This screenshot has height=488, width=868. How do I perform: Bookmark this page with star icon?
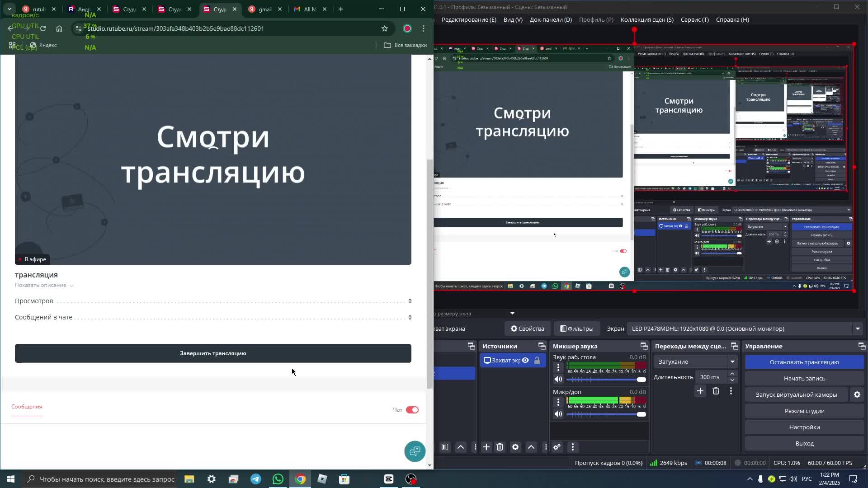click(x=385, y=28)
